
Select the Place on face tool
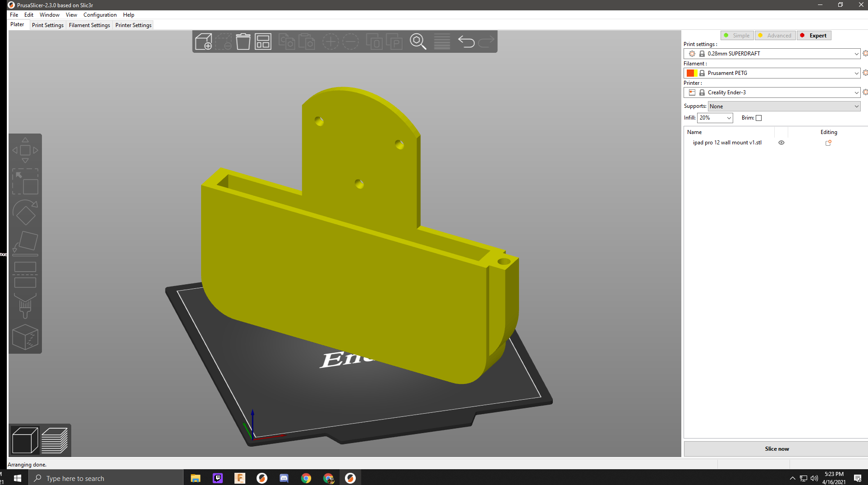point(25,244)
